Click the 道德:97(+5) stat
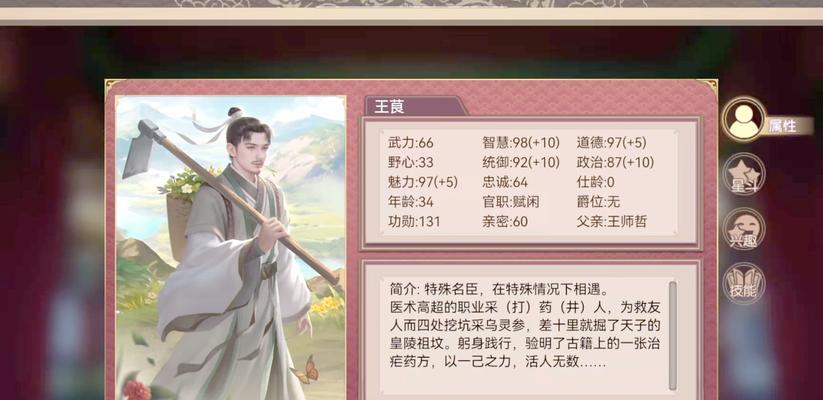Image resolution: width=823 pixels, height=400 pixels. coord(611,143)
